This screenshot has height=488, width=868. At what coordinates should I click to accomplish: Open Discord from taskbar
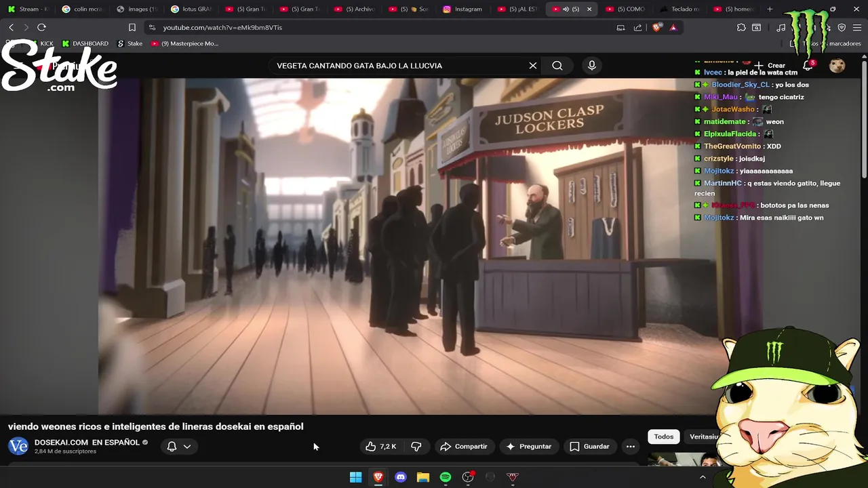[401, 477]
